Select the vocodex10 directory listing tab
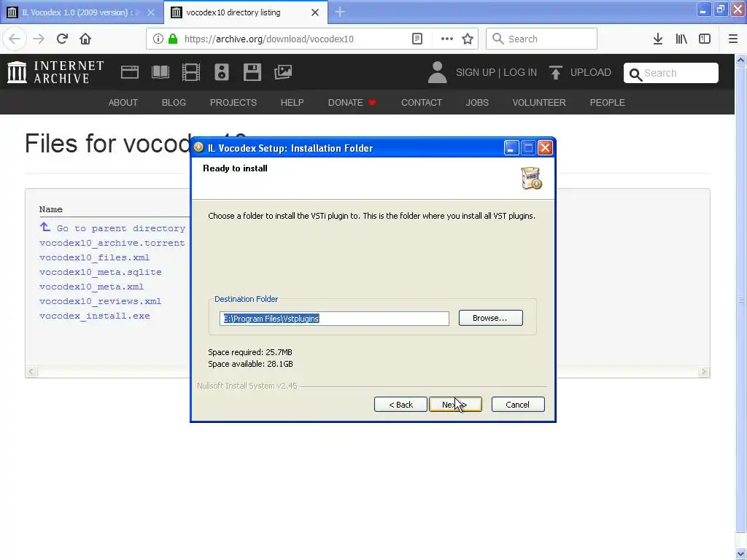This screenshot has width=747, height=560. click(245, 12)
